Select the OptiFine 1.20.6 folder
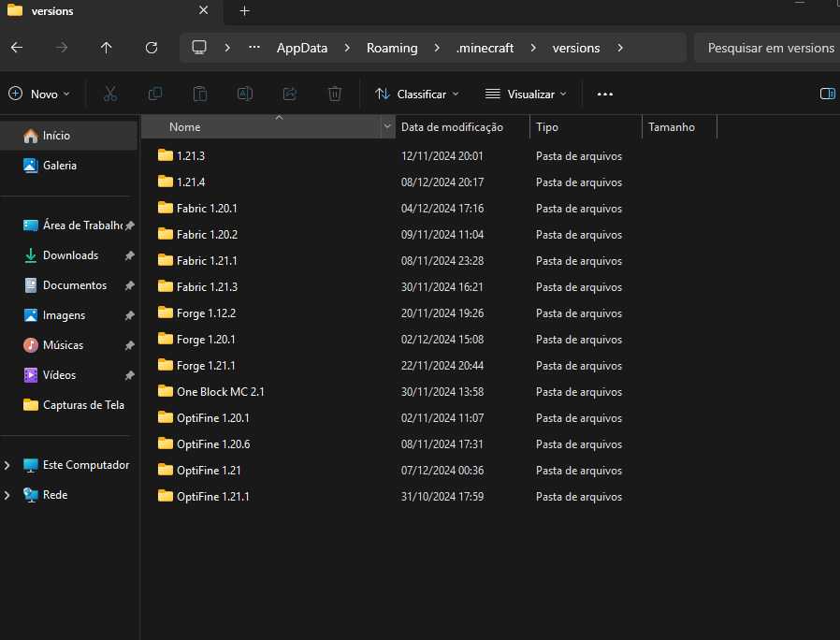This screenshot has width=840, height=640. (x=204, y=444)
